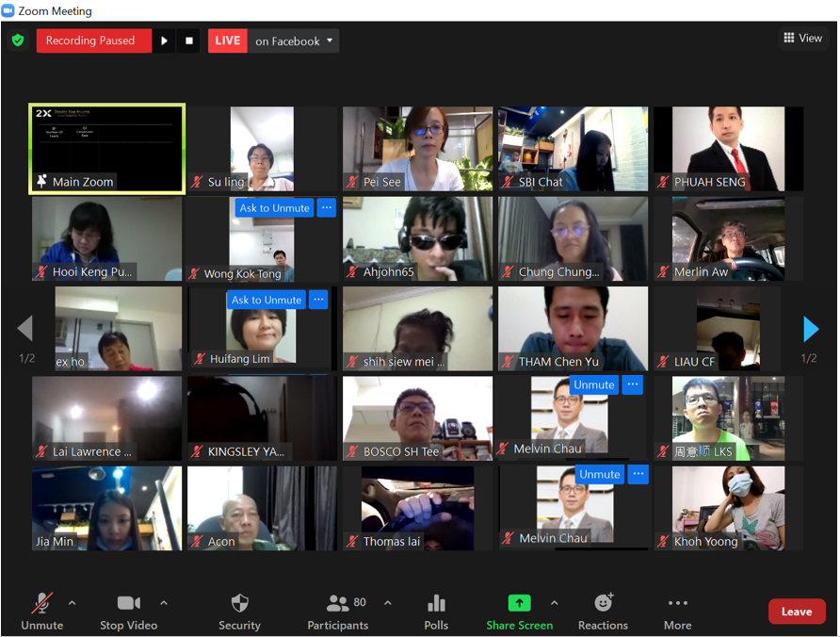The height and width of the screenshot is (637, 840).
Task: Click the green Share Screen icon
Action: click(519, 603)
